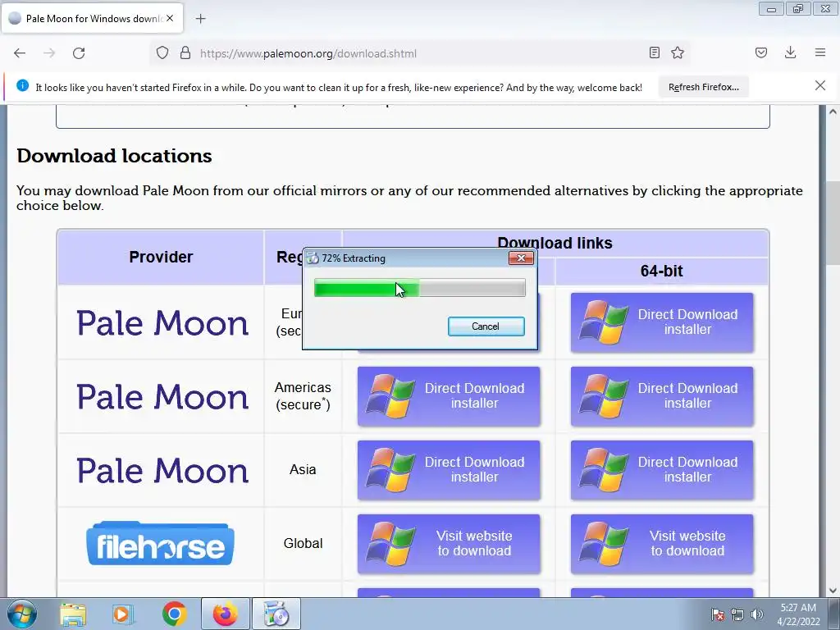This screenshot has width=840, height=630.
Task: Click Asia 32-bit Direct Download installer
Action: pyautogui.click(x=449, y=470)
